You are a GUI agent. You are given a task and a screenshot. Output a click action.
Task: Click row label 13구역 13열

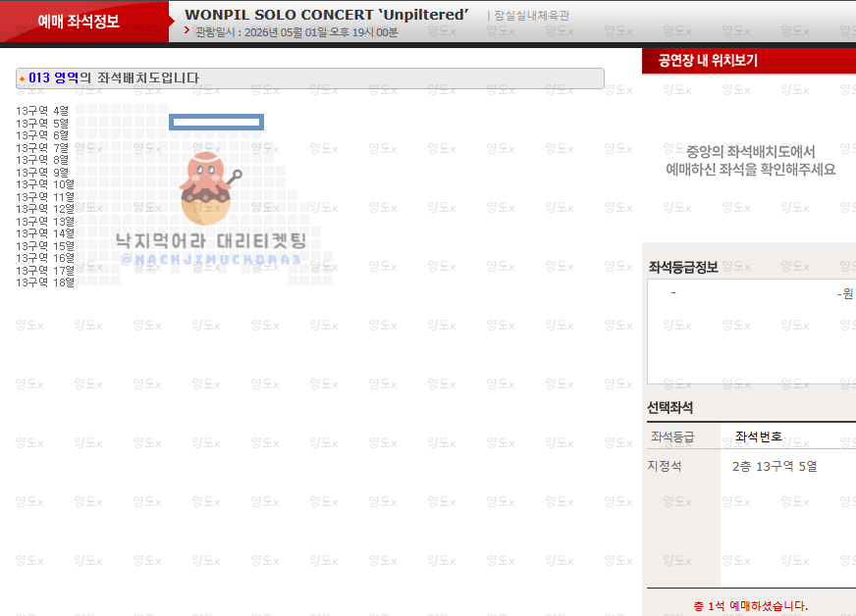[x=45, y=222]
